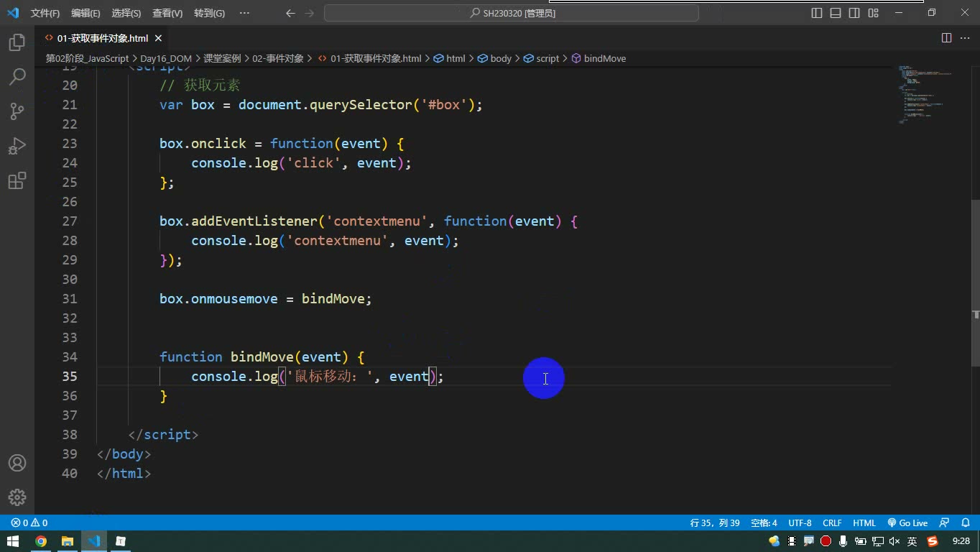Change the UTF-8 encoding
The height and width of the screenshot is (552, 980).
[x=800, y=523]
